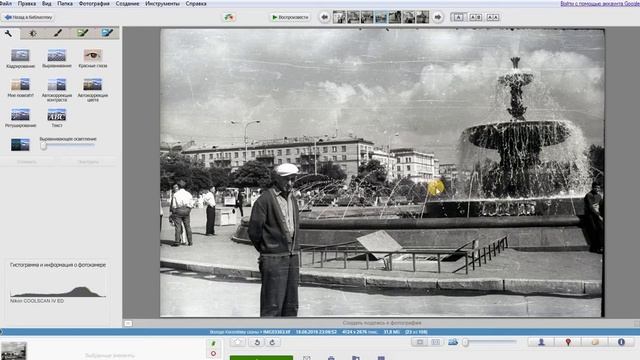This screenshot has width=640, height=360.
Task: Select the Красные глаза red-eye tool
Action: pyautogui.click(x=93, y=58)
